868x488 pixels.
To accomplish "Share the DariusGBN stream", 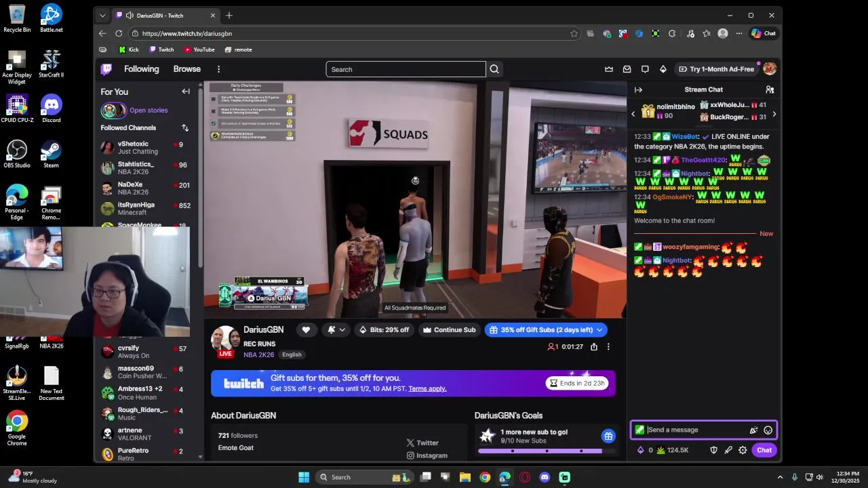I will coord(594,347).
